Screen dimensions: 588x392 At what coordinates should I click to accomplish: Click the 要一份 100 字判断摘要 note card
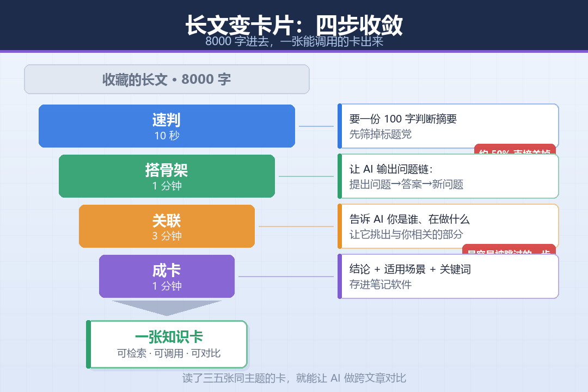tap(448, 126)
